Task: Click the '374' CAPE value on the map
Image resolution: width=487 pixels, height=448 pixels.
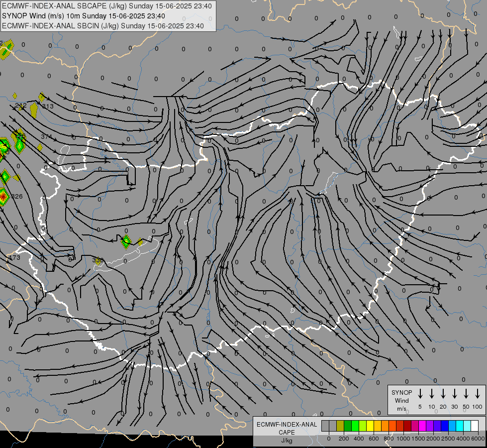Action: tap(47, 136)
